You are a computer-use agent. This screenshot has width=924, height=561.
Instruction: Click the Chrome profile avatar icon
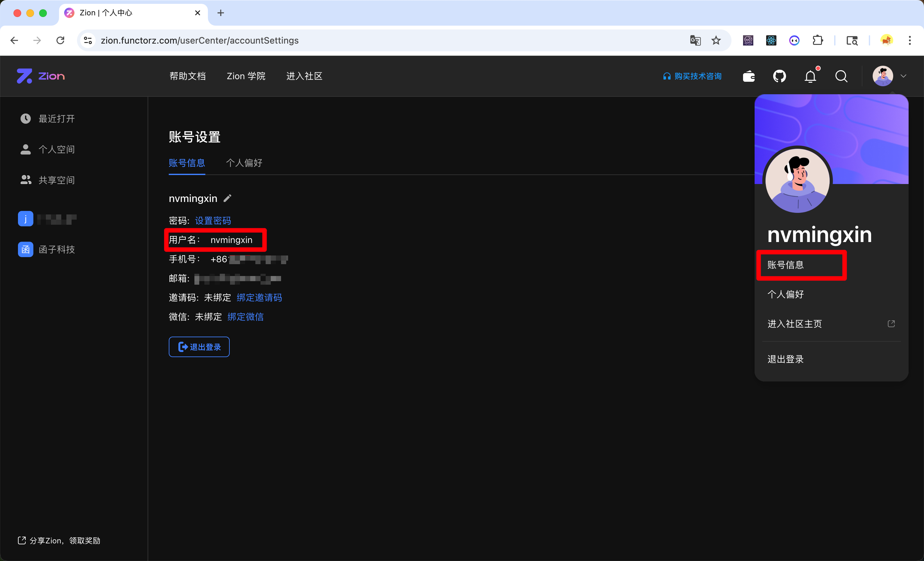click(886, 40)
